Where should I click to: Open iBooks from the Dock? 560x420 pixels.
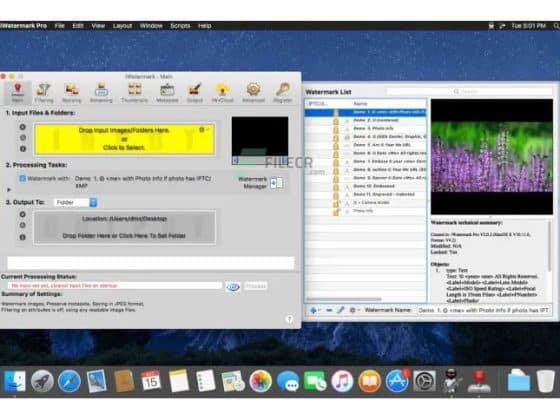[369, 381]
